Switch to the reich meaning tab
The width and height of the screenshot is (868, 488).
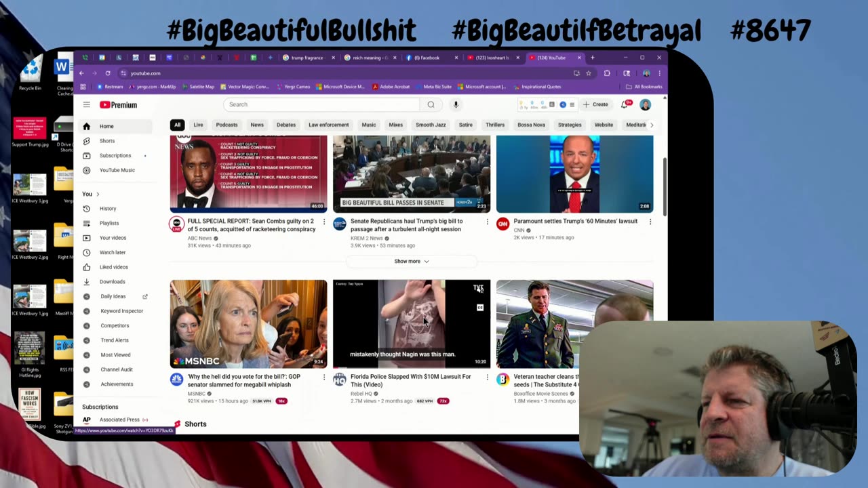pos(370,58)
